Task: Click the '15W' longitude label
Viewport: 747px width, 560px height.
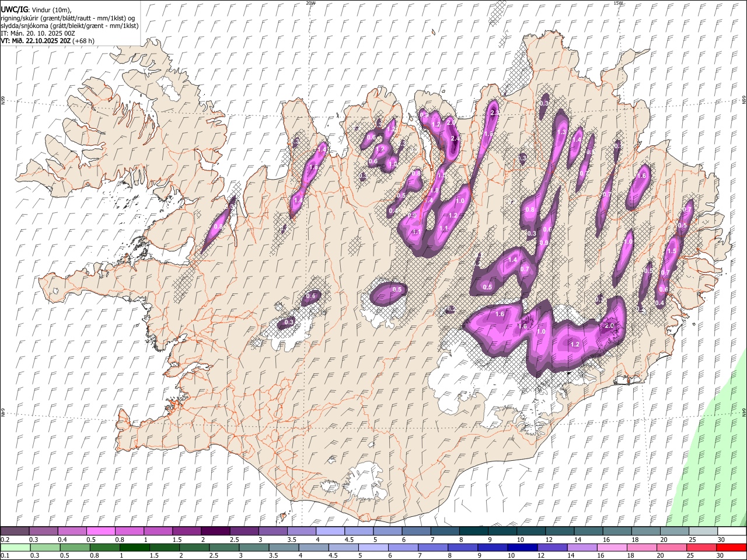Action: tap(617, 3)
